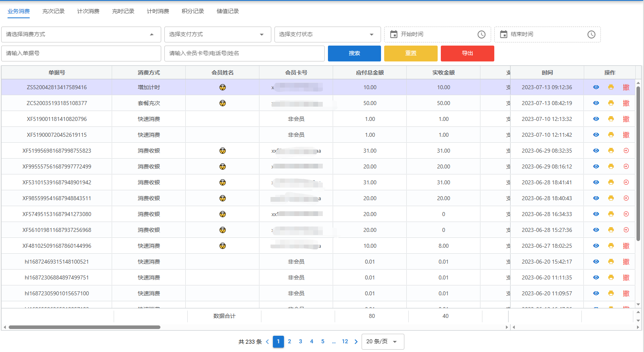This screenshot has height=352, width=644.
Task: Print receipt for order XF519001181410820796
Action: (611, 119)
